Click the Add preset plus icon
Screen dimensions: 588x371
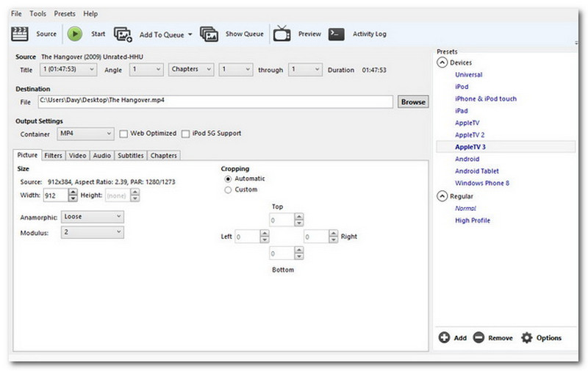pos(444,338)
